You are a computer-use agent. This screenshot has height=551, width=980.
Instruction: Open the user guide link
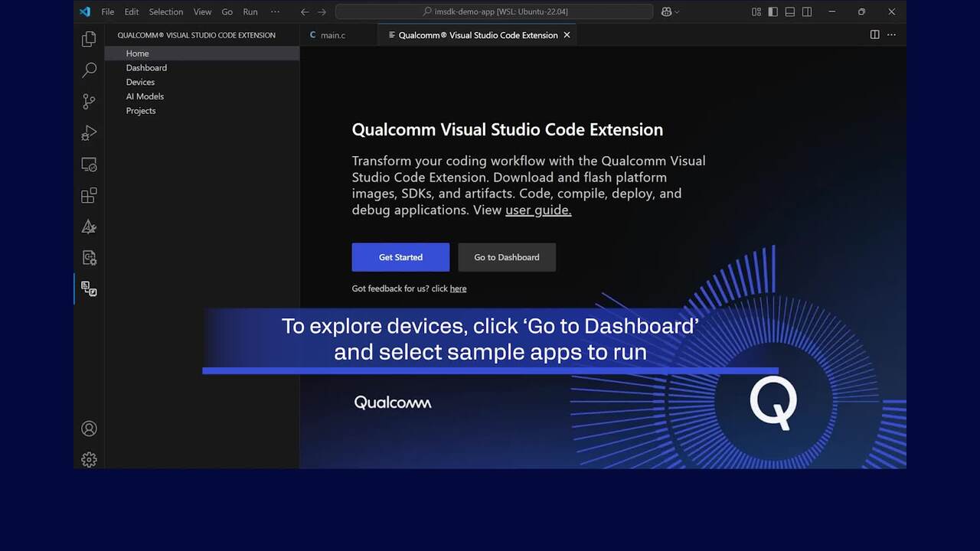[x=538, y=210]
